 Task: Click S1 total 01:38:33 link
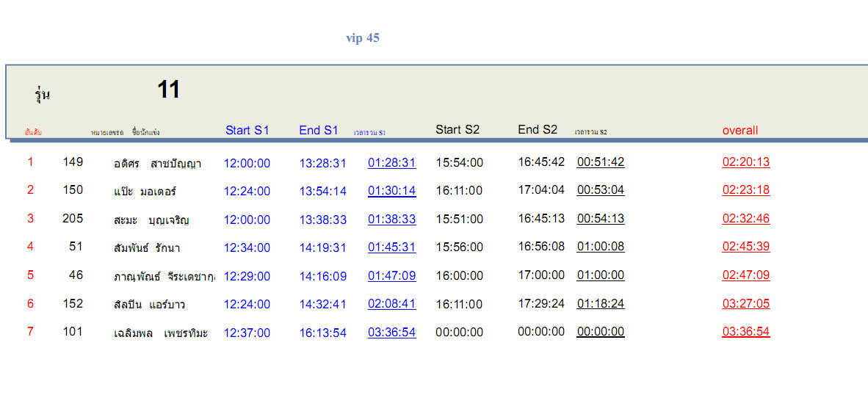(391, 220)
